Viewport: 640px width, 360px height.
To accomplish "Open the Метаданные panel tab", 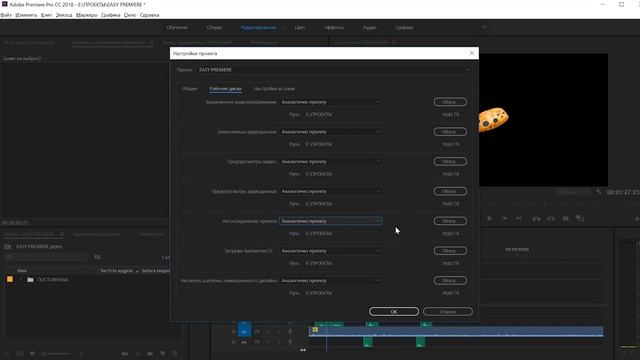I will pos(264,42).
